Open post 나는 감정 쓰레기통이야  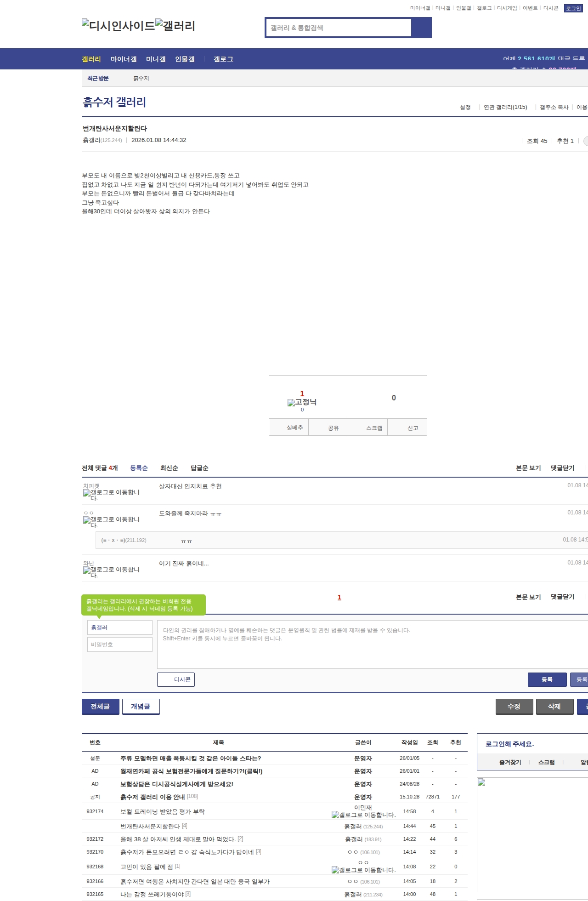pyautogui.click(x=152, y=895)
